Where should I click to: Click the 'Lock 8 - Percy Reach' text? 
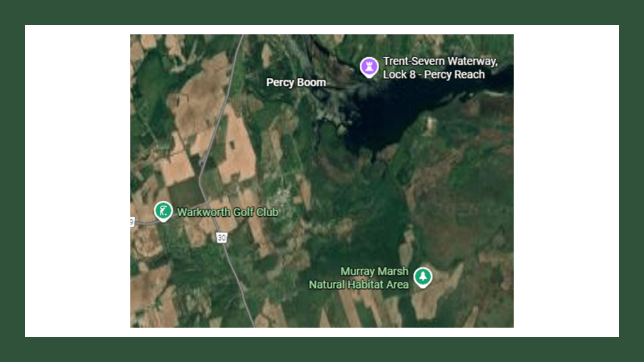[434, 74]
